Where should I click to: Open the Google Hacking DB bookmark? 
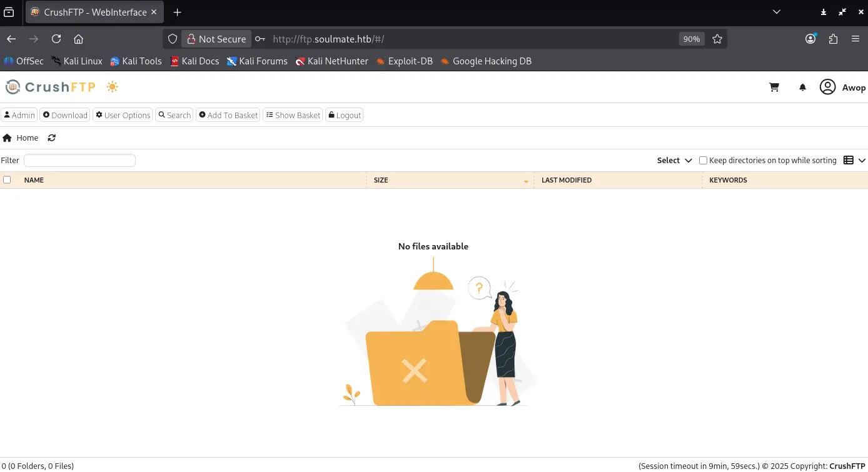click(486, 61)
